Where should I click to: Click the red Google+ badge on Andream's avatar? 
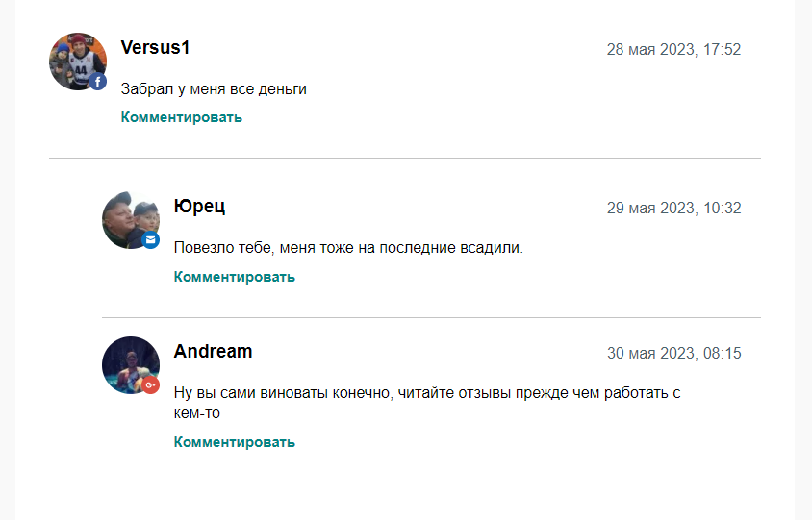pyautogui.click(x=151, y=385)
